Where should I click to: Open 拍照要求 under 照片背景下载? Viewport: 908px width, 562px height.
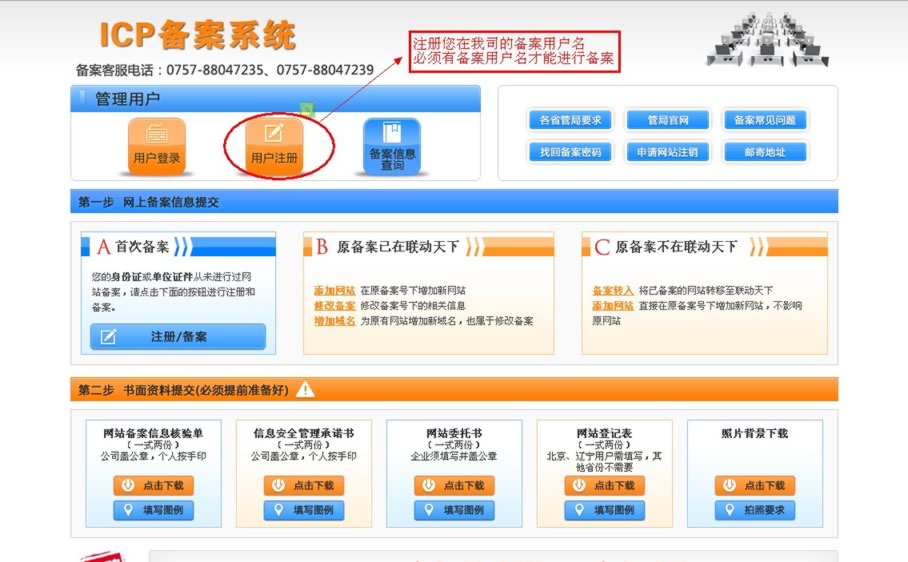[x=755, y=510]
